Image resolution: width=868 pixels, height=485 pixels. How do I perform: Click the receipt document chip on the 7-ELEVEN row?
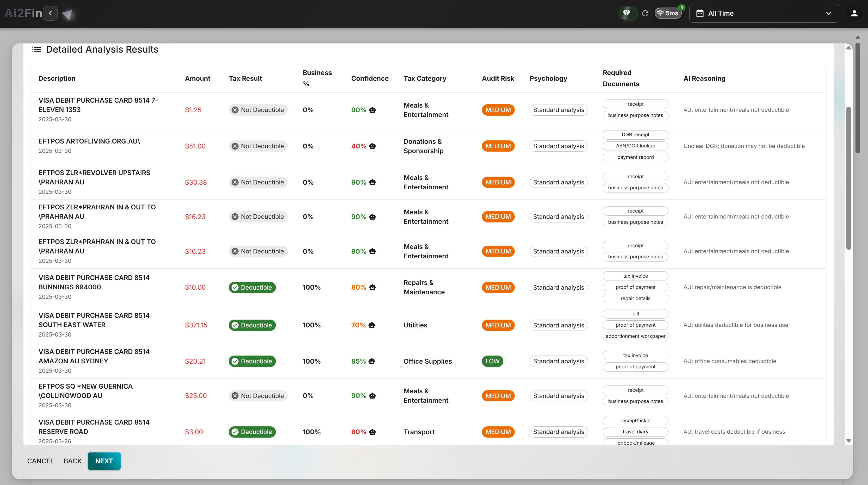tap(635, 104)
